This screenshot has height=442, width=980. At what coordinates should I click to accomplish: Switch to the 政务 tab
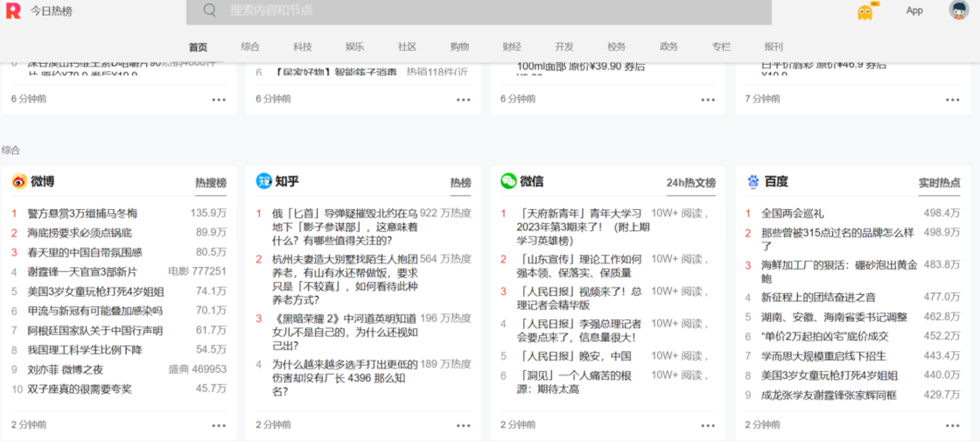coord(668,47)
